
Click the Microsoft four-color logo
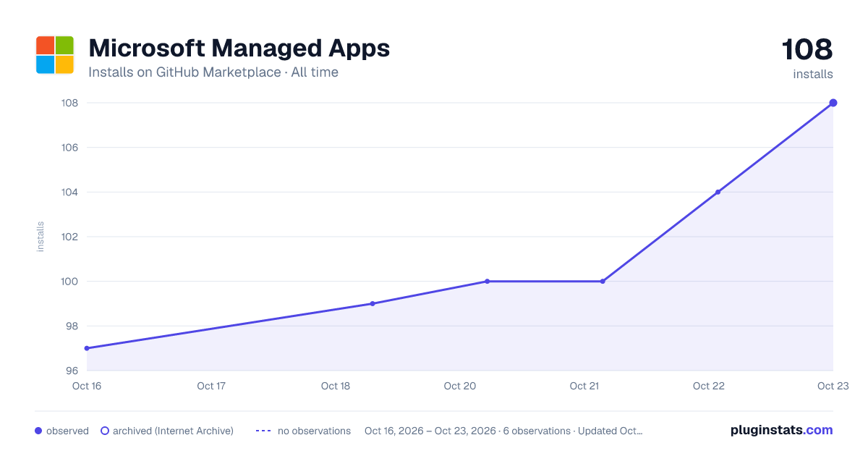pyautogui.click(x=55, y=55)
